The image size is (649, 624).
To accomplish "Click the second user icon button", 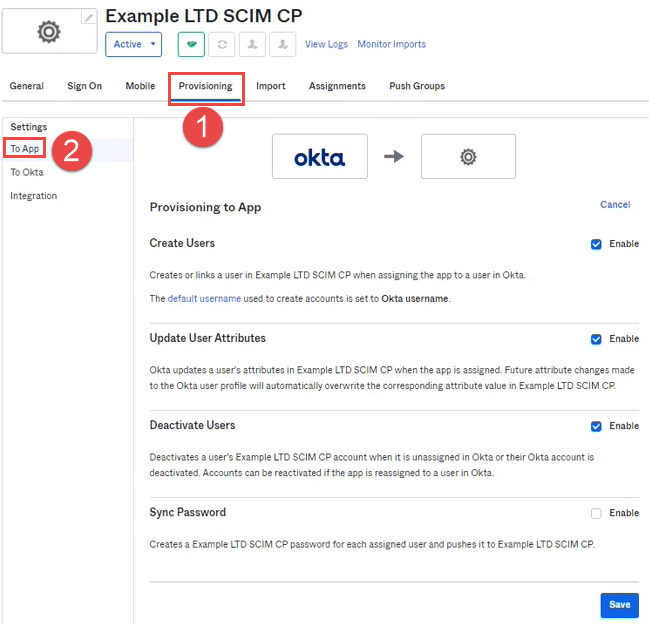I will tap(284, 45).
